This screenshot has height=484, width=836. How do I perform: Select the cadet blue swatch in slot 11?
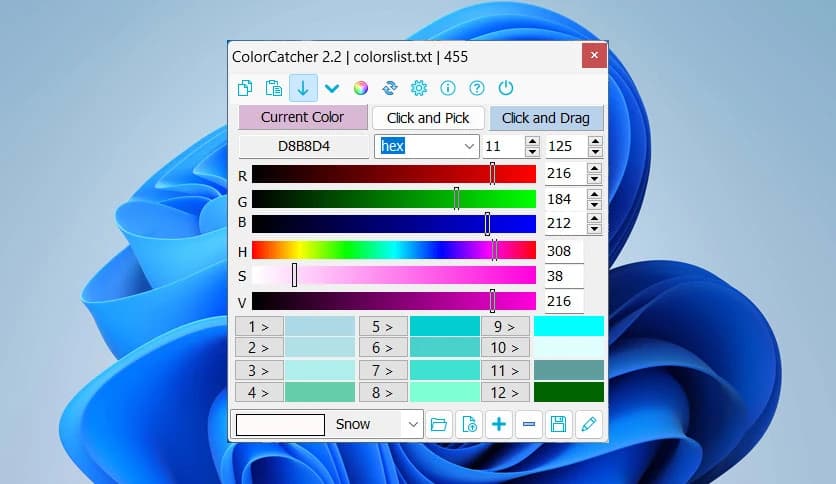(569, 370)
